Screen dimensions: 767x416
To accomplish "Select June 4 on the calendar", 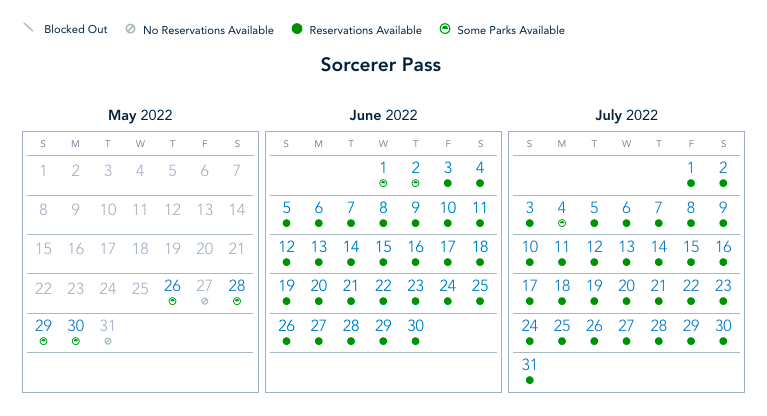I will 480,168.
